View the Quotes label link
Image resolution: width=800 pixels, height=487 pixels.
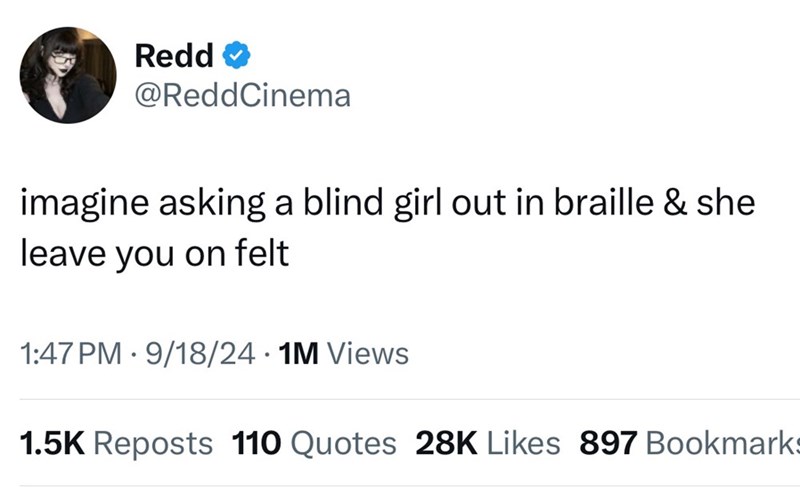click(x=340, y=442)
